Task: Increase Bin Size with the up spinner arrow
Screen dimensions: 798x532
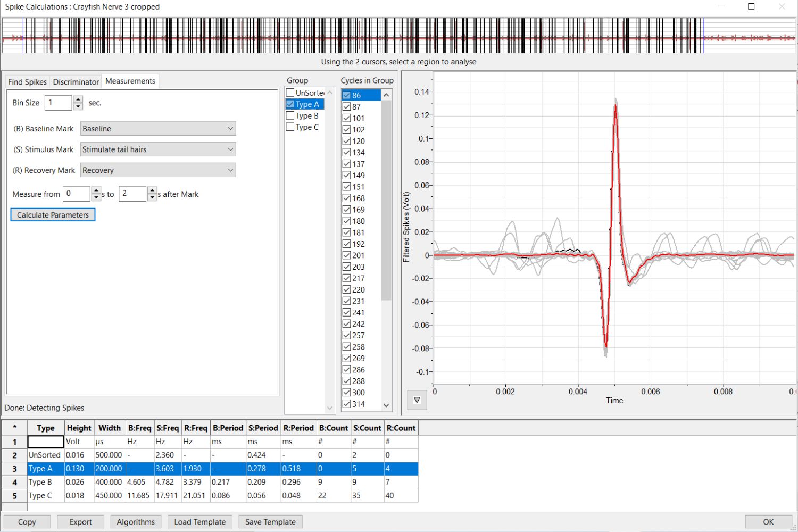Action: [x=78, y=99]
